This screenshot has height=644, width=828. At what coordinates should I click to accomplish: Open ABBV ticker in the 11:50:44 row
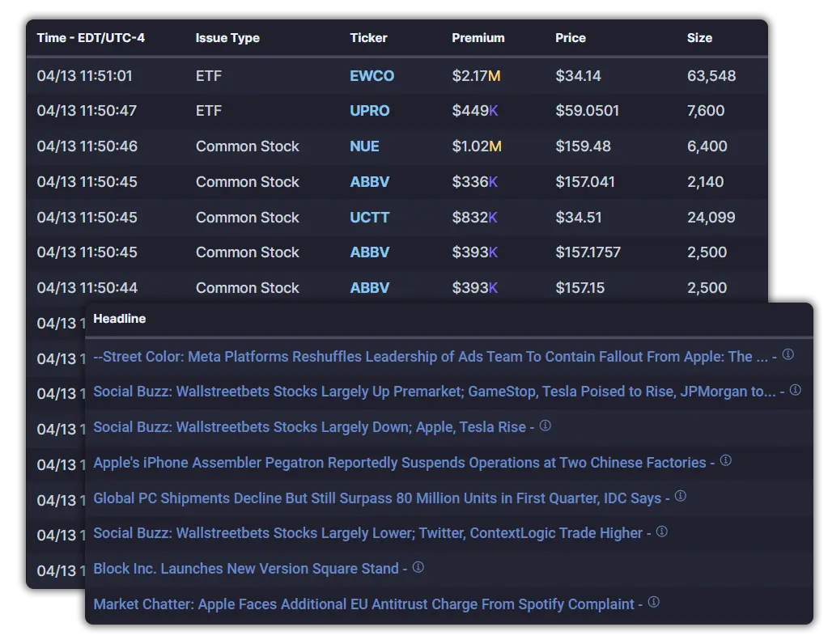point(370,288)
